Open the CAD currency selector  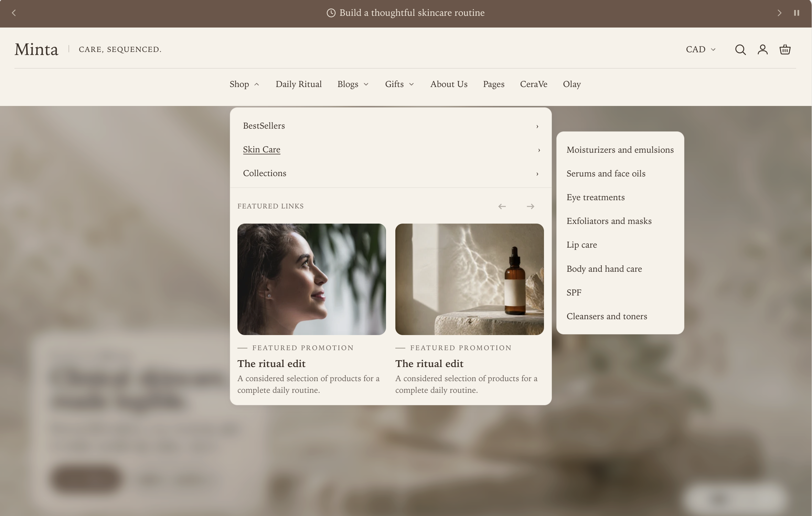coord(701,50)
